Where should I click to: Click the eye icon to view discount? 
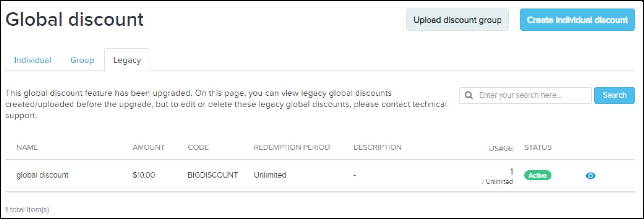click(x=591, y=175)
